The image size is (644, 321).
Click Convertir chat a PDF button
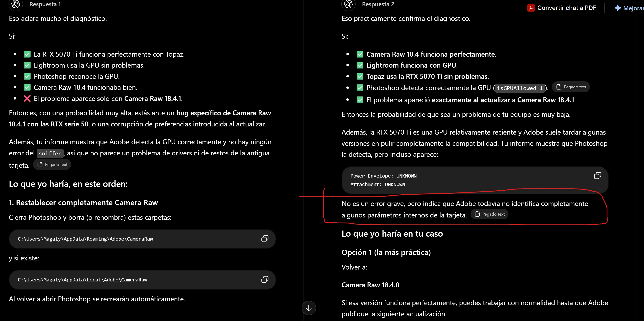pos(562,8)
